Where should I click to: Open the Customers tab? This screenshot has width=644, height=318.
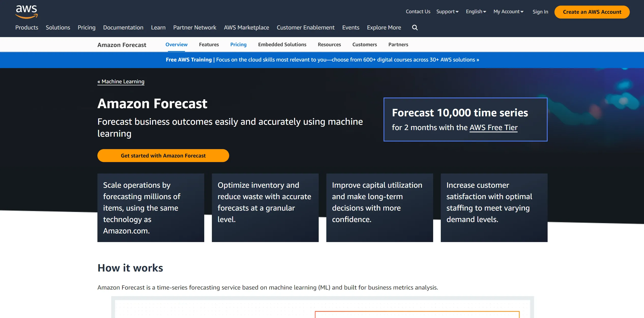pos(364,44)
